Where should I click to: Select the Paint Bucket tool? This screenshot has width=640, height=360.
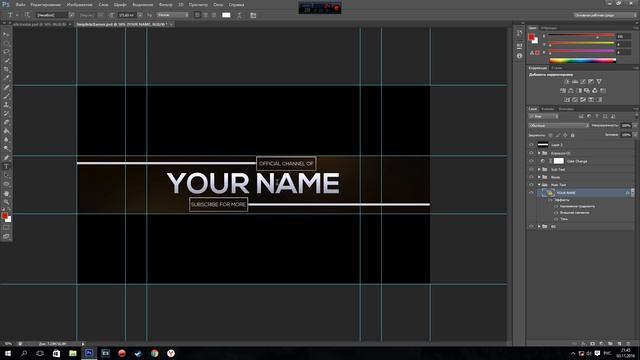(6, 131)
